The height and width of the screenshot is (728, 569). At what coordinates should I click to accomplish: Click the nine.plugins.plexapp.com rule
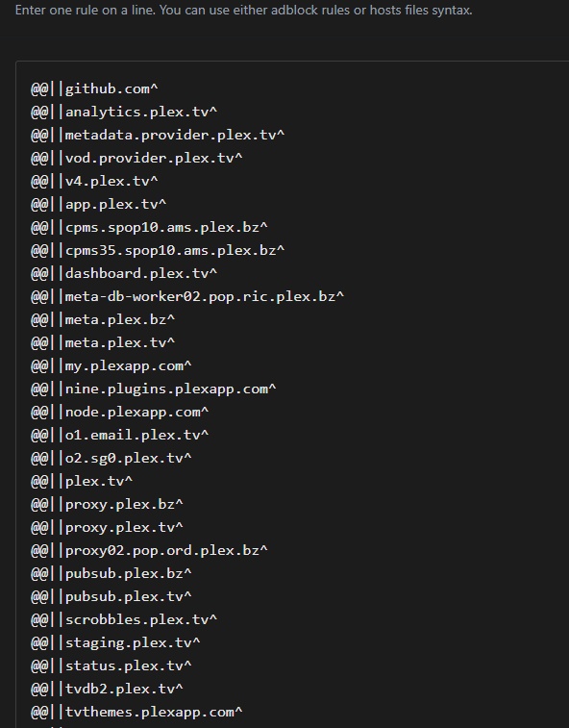point(154,389)
